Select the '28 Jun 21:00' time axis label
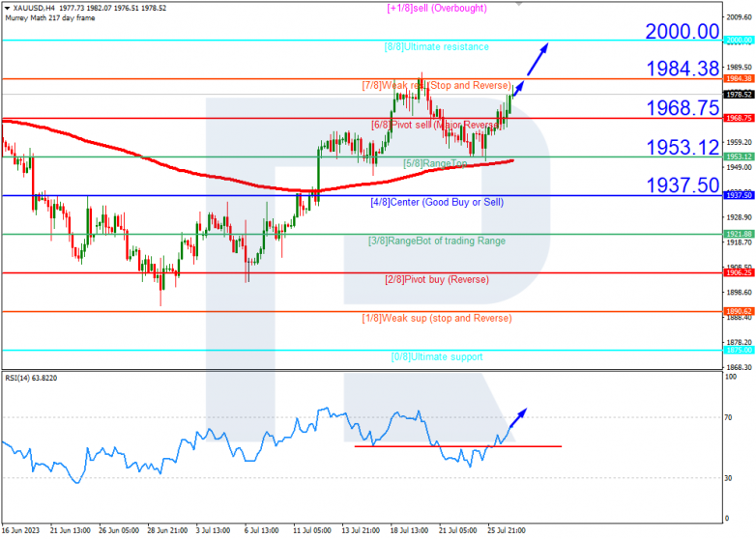Image resolution: width=756 pixels, height=539 pixels. 168,530
